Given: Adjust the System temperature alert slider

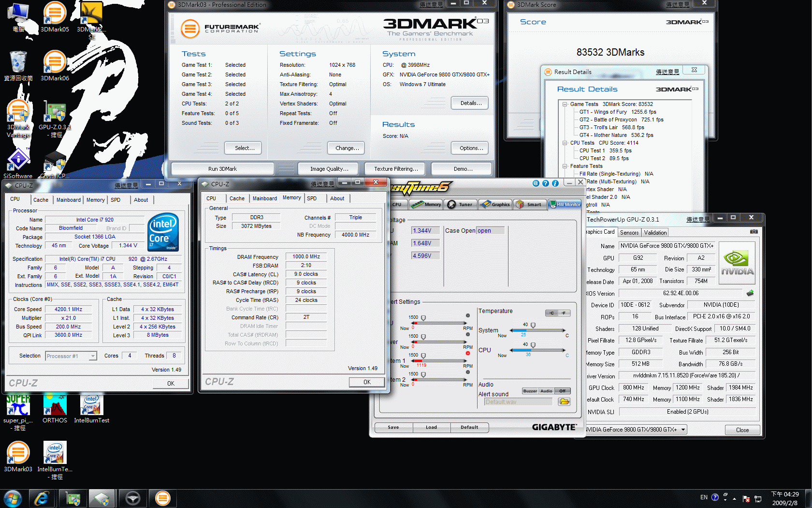Looking at the screenshot, I should [533, 326].
